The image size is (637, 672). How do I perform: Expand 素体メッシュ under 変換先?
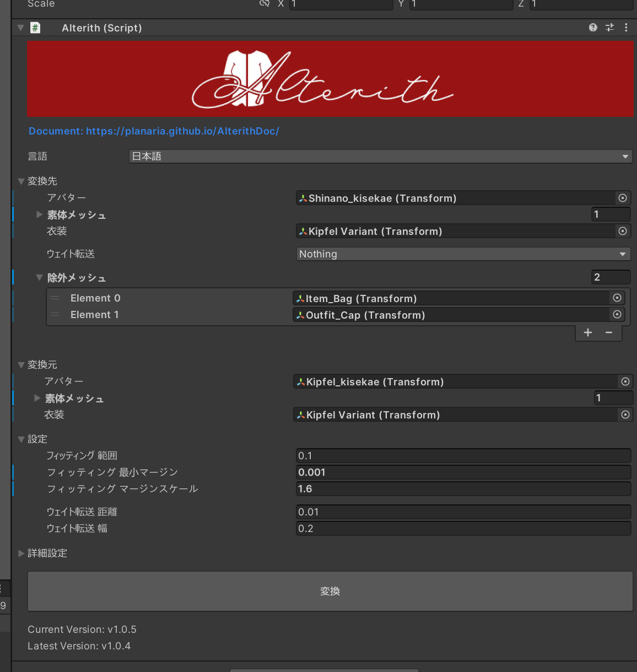[39, 214]
